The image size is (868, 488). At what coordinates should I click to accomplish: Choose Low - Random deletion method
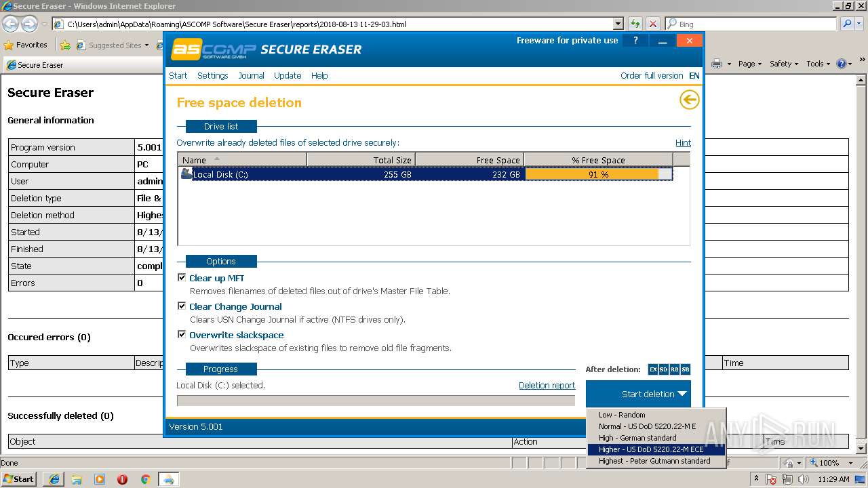click(x=656, y=415)
